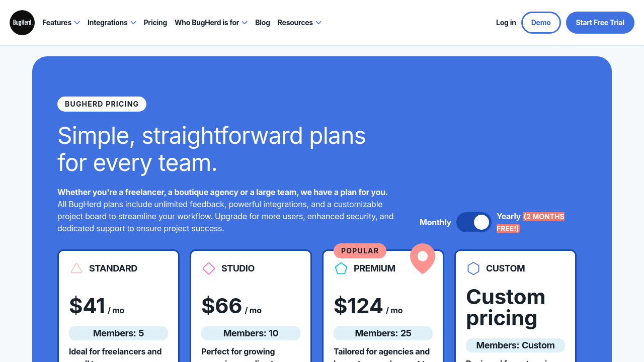Click the BugHerd logo icon
This screenshot has height=362, width=644.
click(x=22, y=23)
